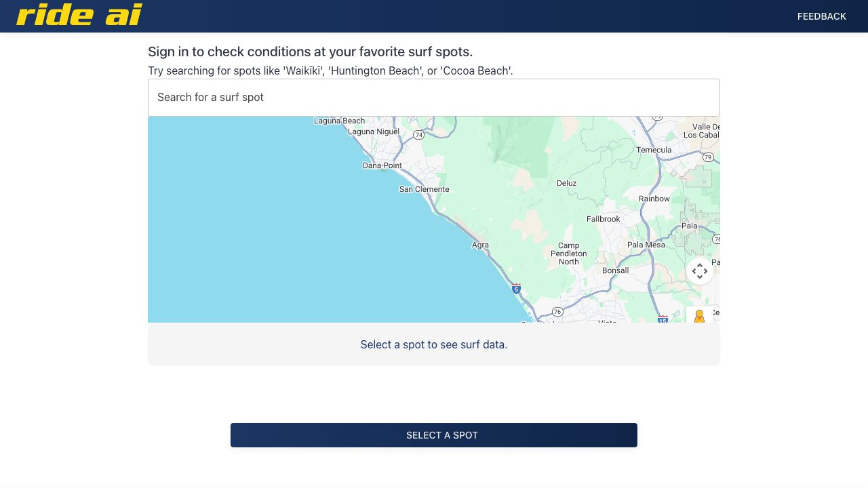Focus the surf spot search field
Image resolution: width=868 pixels, height=488 pixels.
[434, 98]
